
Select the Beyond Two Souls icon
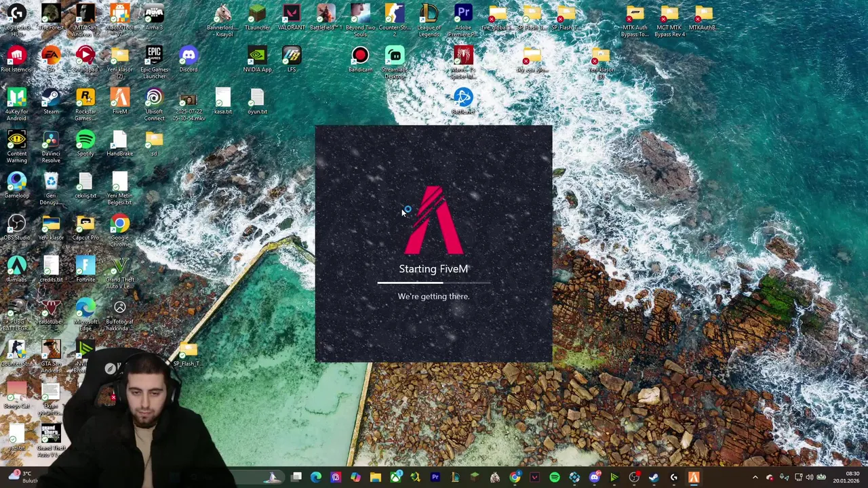pyautogui.click(x=360, y=19)
